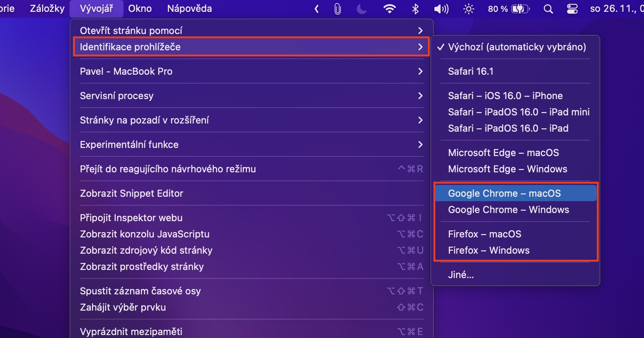644x338 pixels.
Task: Expand the Identifikace prohlížeče submenu
Action: click(251, 47)
